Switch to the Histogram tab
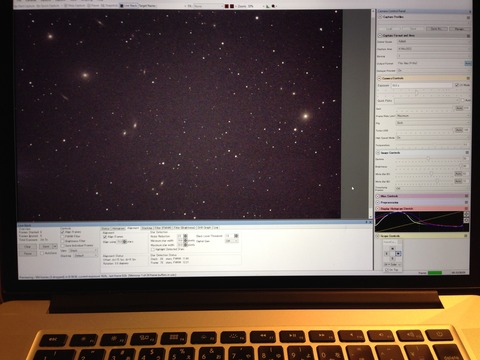480x360 pixels. [x=118, y=228]
